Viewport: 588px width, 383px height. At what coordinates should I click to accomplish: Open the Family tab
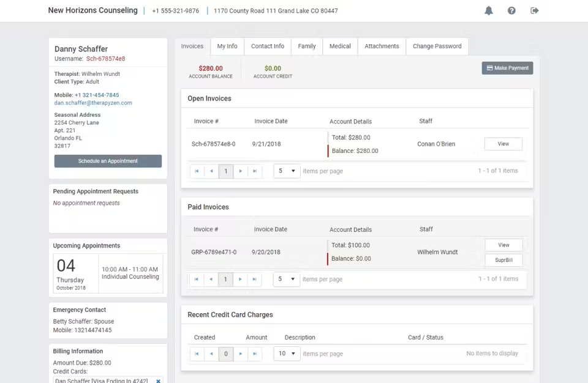(307, 46)
